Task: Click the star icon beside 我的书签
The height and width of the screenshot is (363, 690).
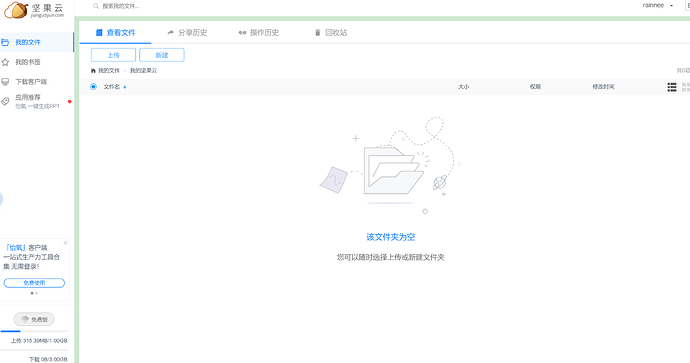Action: click(x=5, y=62)
